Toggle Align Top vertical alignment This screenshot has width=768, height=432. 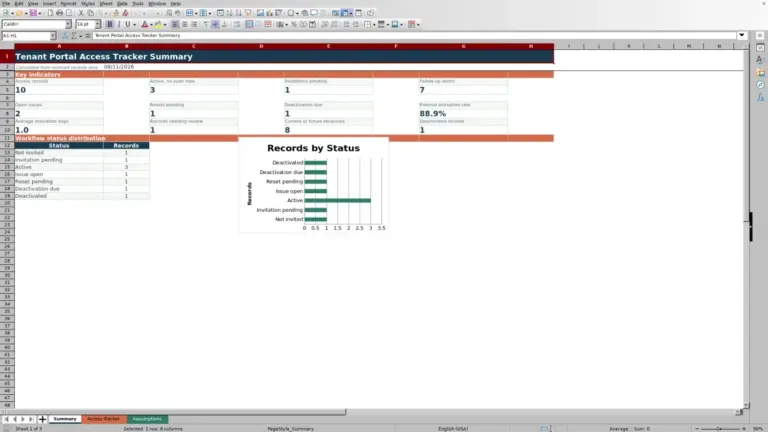coord(206,24)
